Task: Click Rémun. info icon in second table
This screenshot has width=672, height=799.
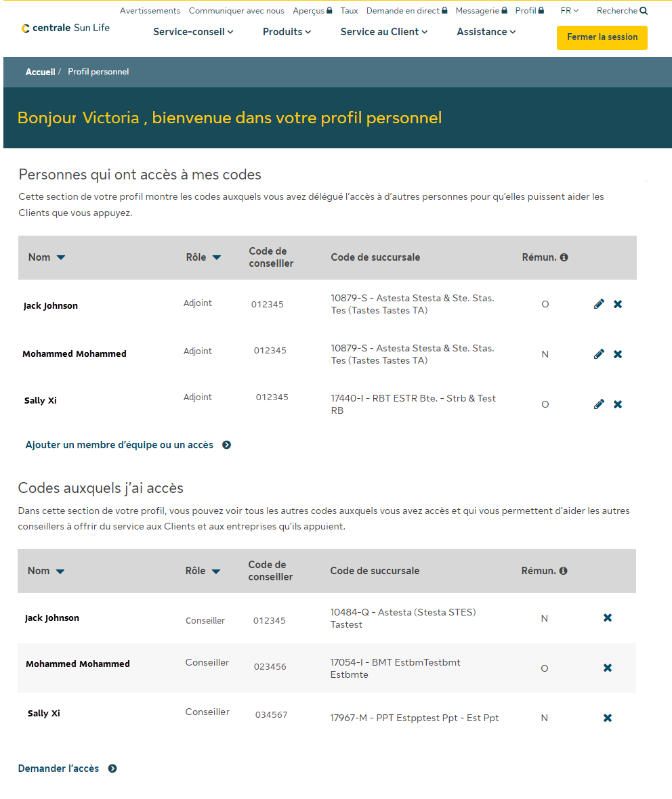Action: tap(564, 571)
